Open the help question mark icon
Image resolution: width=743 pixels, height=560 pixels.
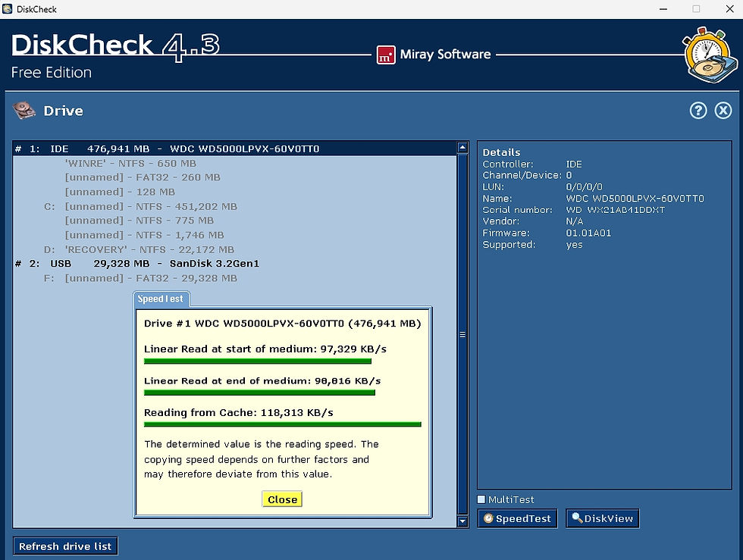point(698,111)
